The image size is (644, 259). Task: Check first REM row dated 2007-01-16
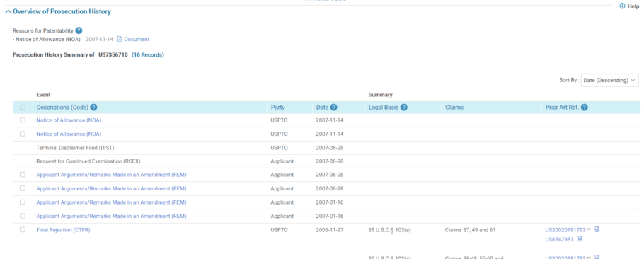[x=23, y=202]
